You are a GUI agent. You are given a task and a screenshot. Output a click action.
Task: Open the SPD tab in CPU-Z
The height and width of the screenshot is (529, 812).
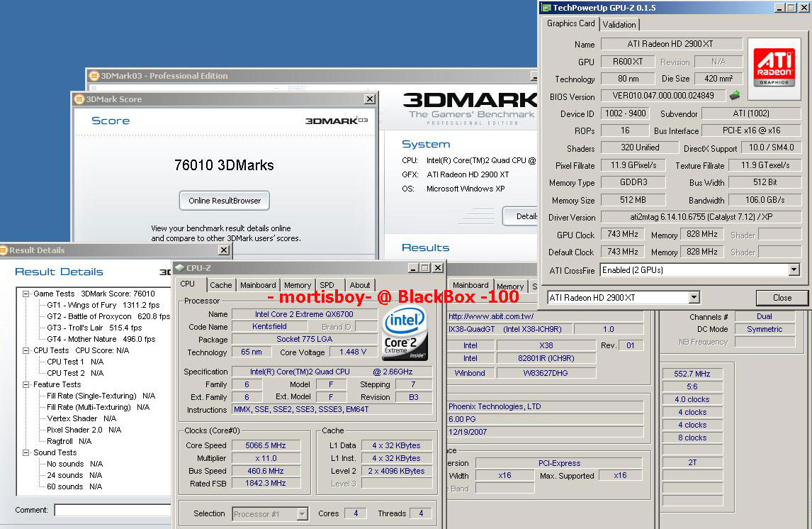tap(327, 285)
